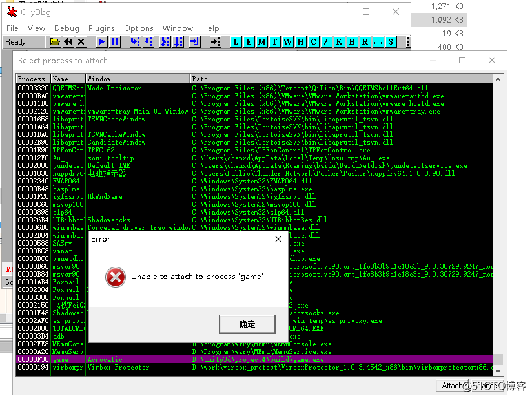Viewport: 532px width, 398px height.
Task: Select the virboxprotector process row 00000194
Action: [x=254, y=367]
